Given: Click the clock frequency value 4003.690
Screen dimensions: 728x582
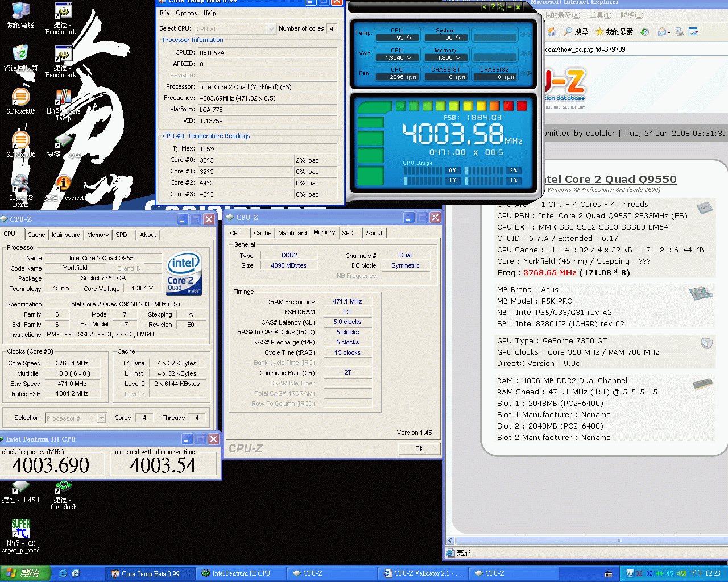Looking at the screenshot, I should pyautogui.click(x=51, y=465).
